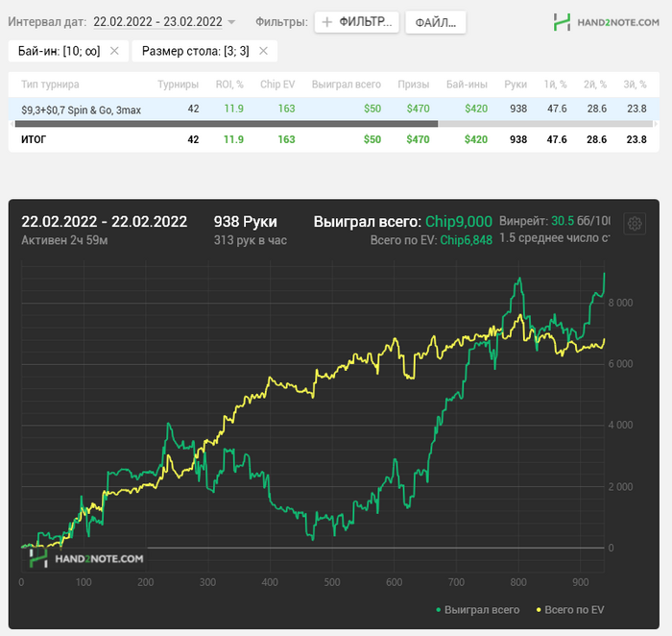Click the 500 x-axis label
Image resolution: width=672 pixels, height=636 pixels.
tap(332, 582)
